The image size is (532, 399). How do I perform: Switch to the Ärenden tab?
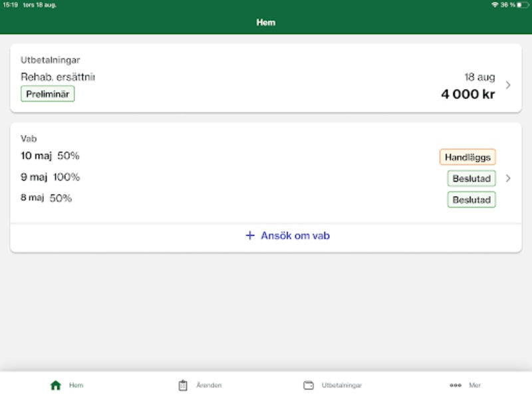(x=209, y=385)
